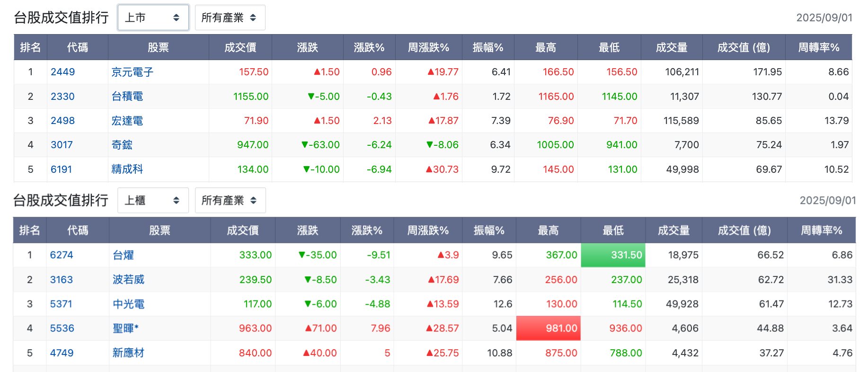This screenshot has width=868, height=372.
Task: Click 波若威 turnover rate 31.33
Action: point(840,280)
